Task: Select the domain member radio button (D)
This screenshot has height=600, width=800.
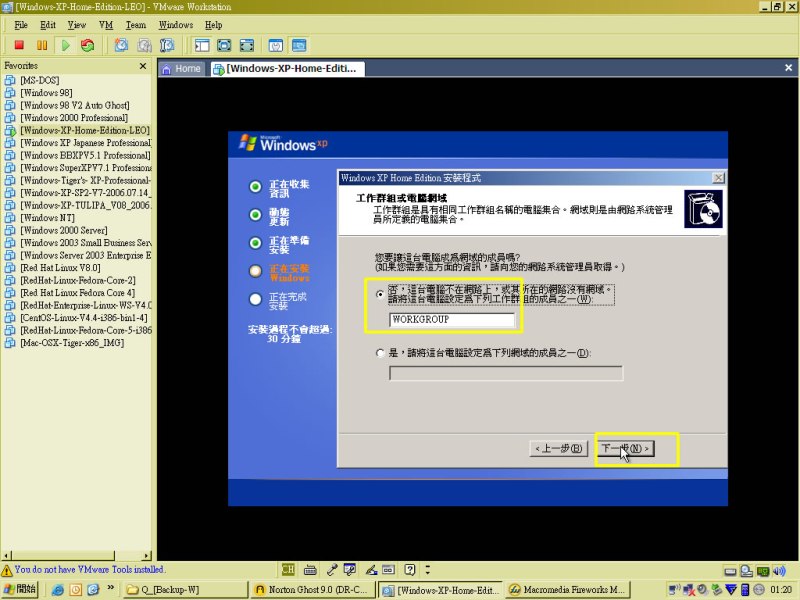Action: 380,353
